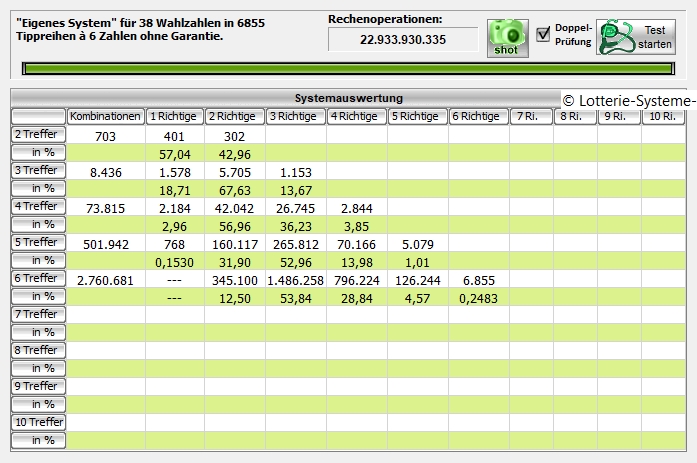Click the 'in %' header below 2 Treffer
The height and width of the screenshot is (463, 697).
[38, 152]
